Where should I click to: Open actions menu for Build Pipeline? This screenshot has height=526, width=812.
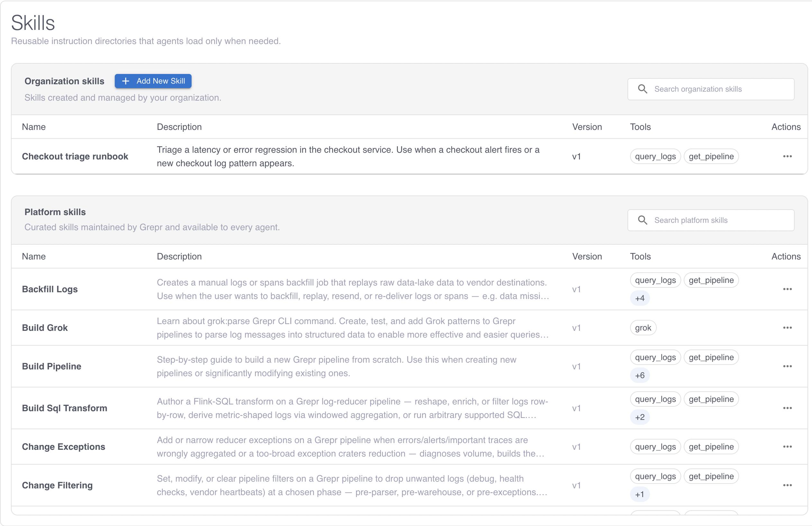(x=787, y=366)
